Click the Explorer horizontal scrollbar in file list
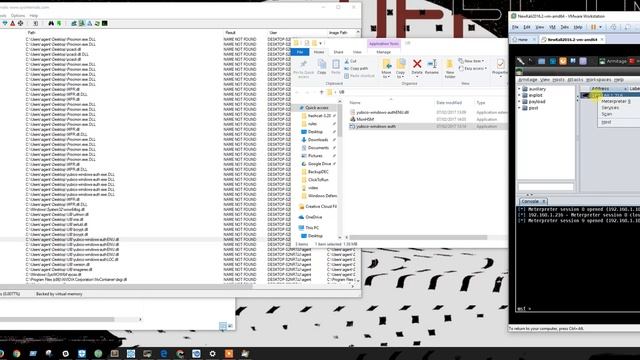The width and height of the screenshot is (640, 360). tap(418, 237)
